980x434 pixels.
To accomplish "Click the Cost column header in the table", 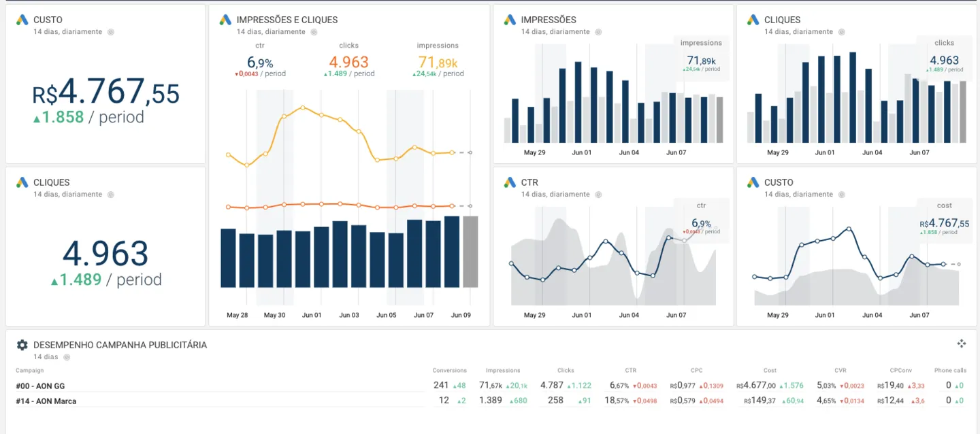I will coord(770,371).
